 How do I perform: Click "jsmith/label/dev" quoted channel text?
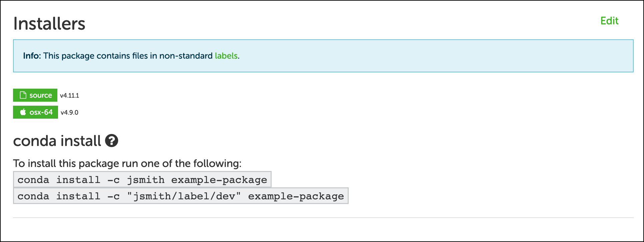pos(184,196)
